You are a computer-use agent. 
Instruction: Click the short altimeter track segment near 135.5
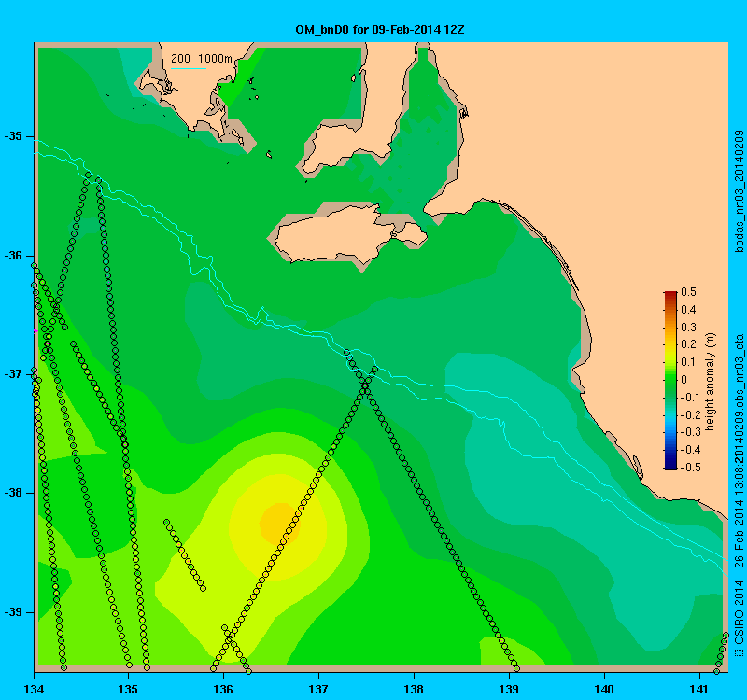184,555
